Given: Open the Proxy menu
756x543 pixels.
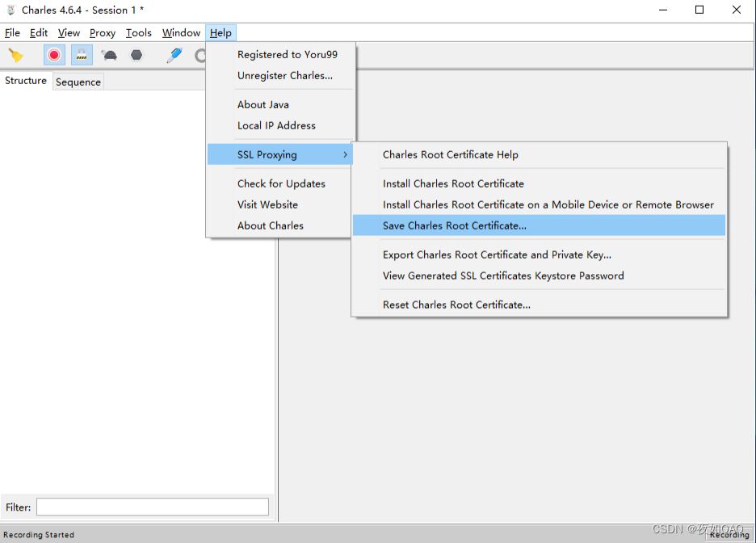Looking at the screenshot, I should pos(103,33).
